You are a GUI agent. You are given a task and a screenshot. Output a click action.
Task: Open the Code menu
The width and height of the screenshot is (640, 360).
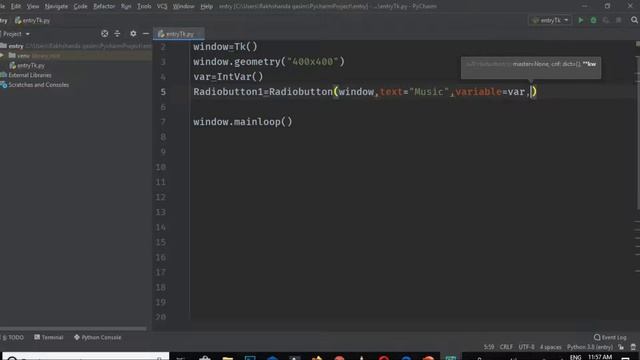[80, 6]
